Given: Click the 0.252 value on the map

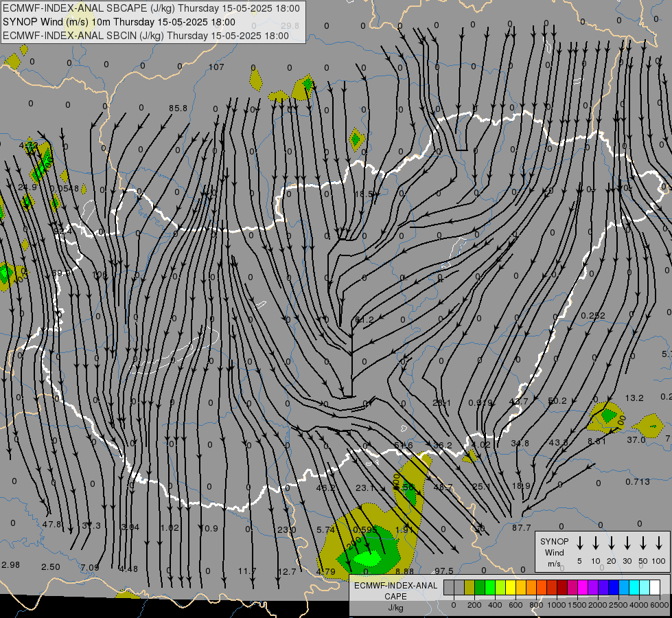Looking at the screenshot, I should click(x=593, y=316).
